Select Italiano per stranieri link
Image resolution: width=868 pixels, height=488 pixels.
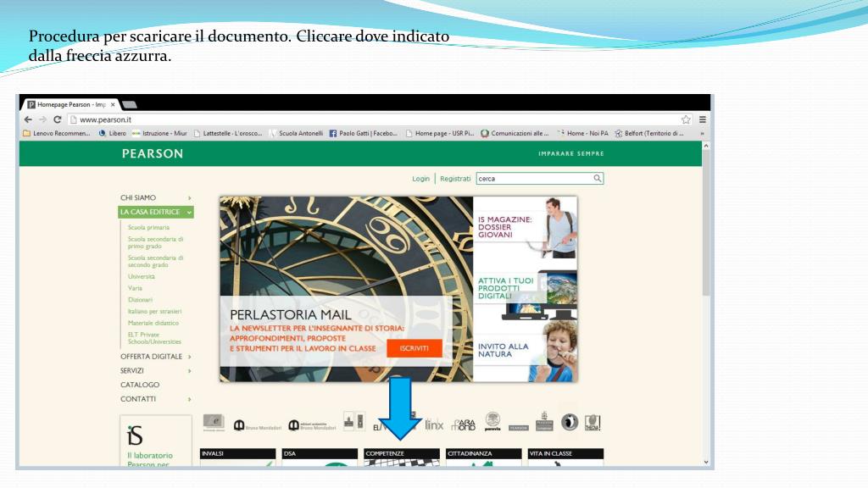(x=154, y=312)
